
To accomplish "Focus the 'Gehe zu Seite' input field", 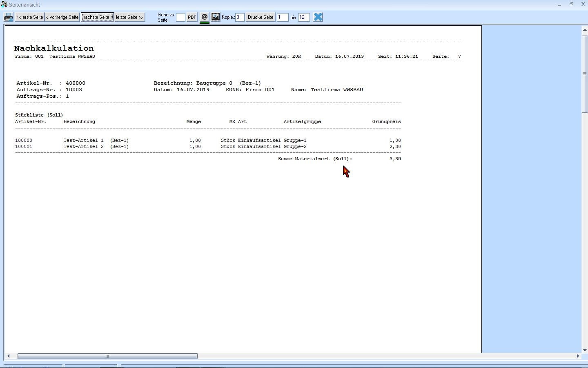I will tap(180, 17).
